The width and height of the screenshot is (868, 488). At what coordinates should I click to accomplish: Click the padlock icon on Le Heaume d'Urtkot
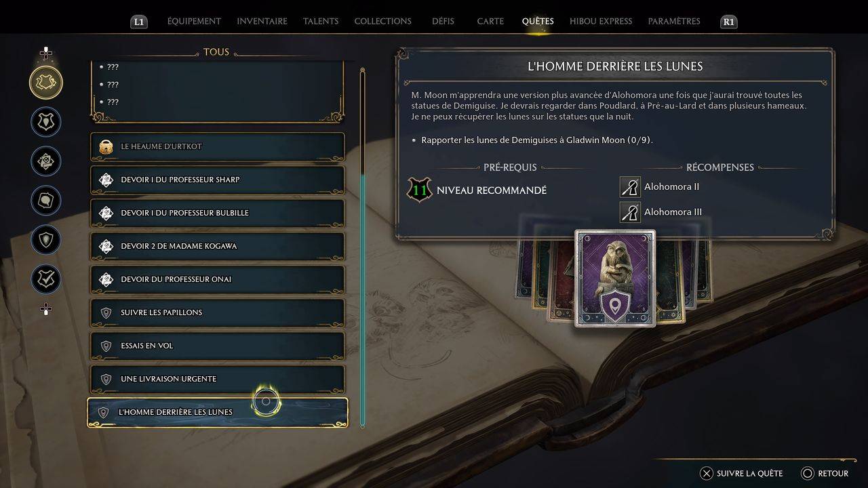[106, 146]
